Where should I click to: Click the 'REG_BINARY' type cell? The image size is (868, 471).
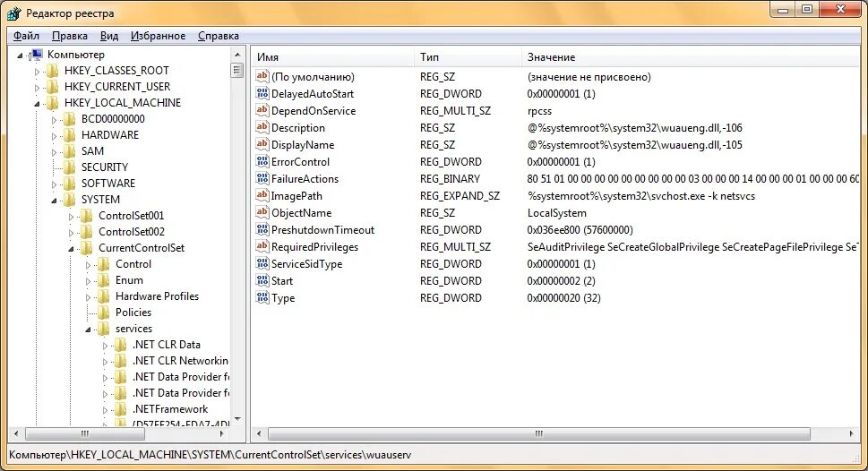pyautogui.click(x=450, y=179)
